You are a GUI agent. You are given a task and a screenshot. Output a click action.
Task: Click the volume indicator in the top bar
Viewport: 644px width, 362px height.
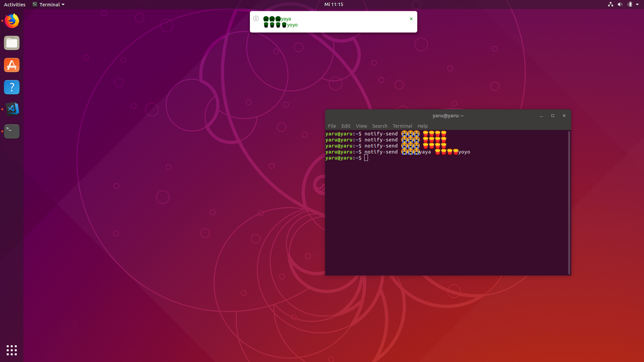tap(620, 4)
